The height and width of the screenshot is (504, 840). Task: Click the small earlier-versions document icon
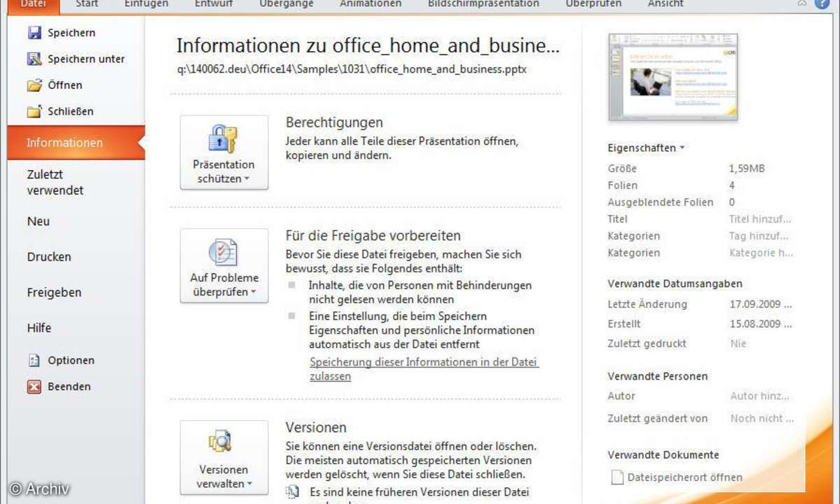point(293,492)
